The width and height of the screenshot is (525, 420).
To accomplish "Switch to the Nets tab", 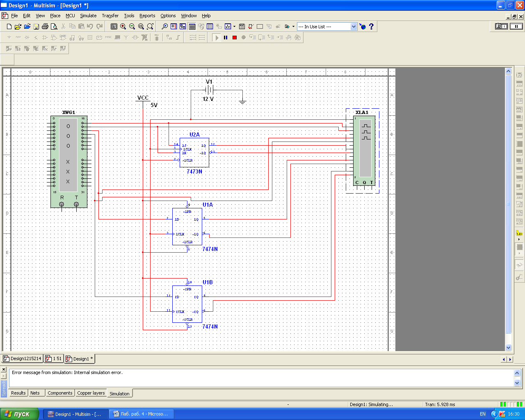I will click(x=35, y=393).
